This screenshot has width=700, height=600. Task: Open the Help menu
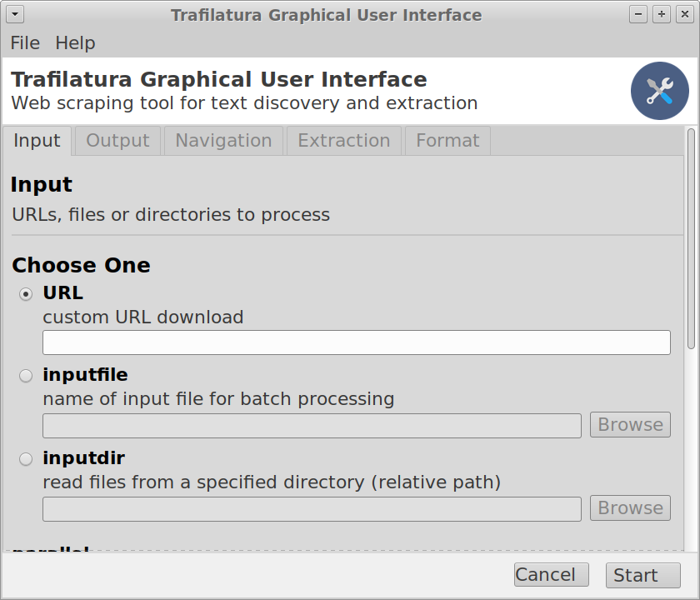point(75,43)
